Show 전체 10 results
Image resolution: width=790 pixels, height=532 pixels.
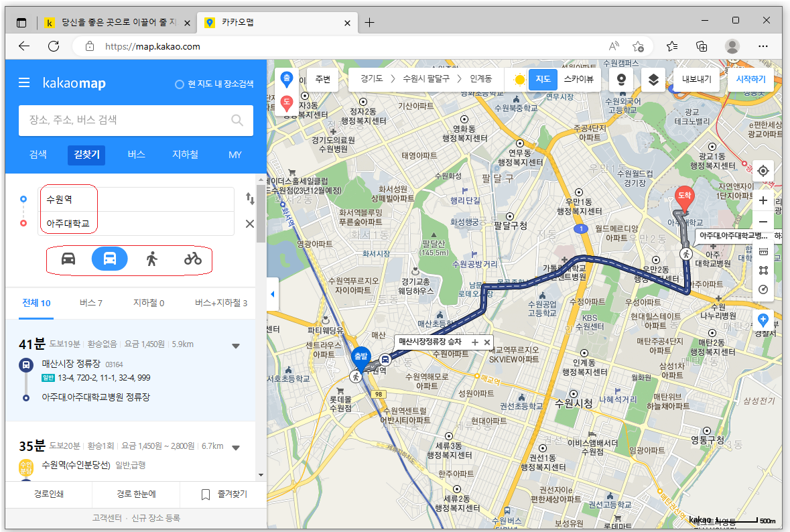coord(36,304)
